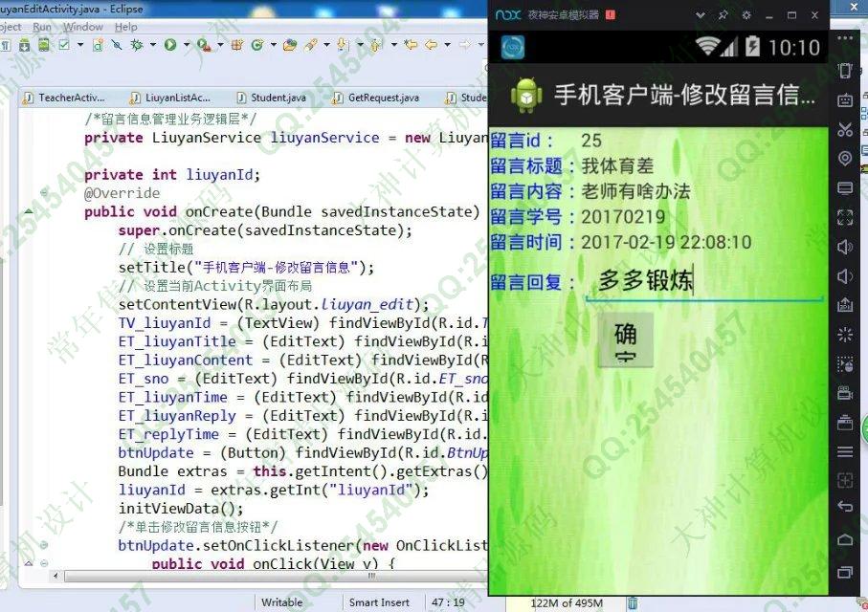The height and width of the screenshot is (612, 868).
Task: Click the 留言内容 value 老师有啥办法
Action: point(635,191)
